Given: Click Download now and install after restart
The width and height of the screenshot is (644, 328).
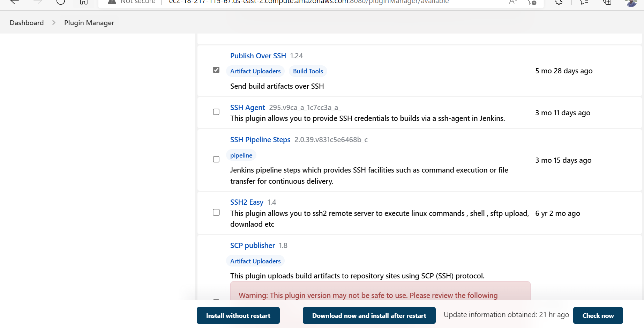Looking at the screenshot, I should click(369, 315).
